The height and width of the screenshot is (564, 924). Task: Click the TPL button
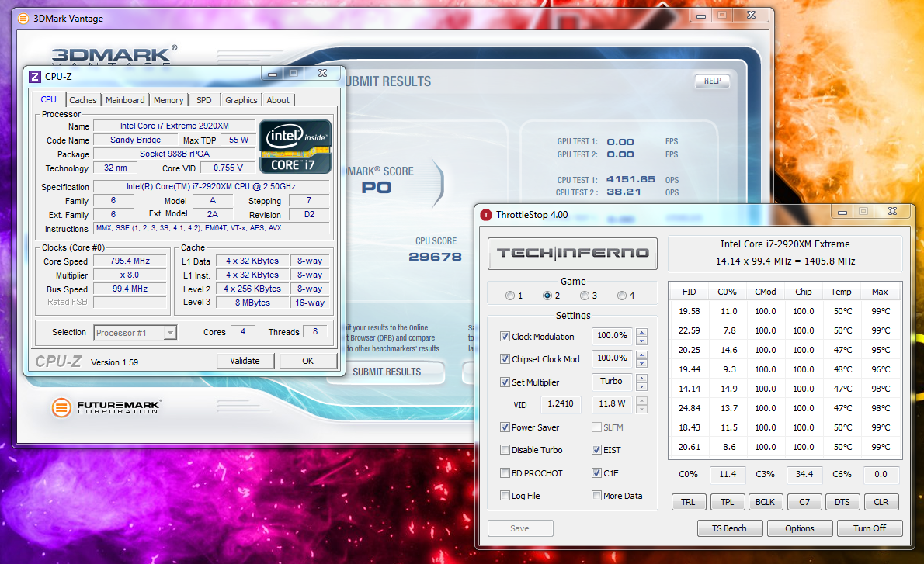(728, 502)
